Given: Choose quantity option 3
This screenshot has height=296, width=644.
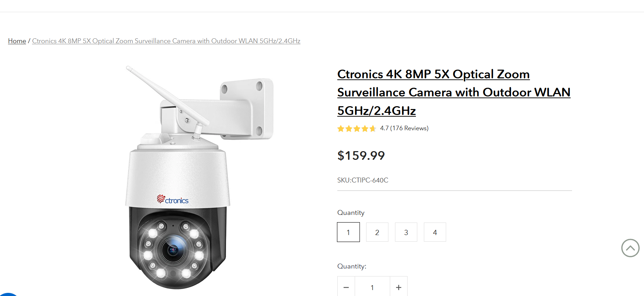Looking at the screenshot, I should coord(406,232).
